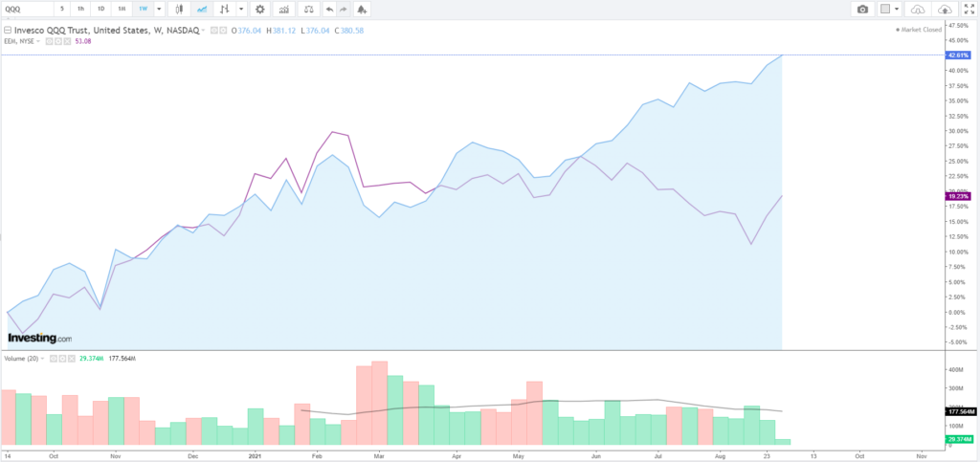Select the bars chart style
Screen dimensions: 980x462
click(224, 10)
